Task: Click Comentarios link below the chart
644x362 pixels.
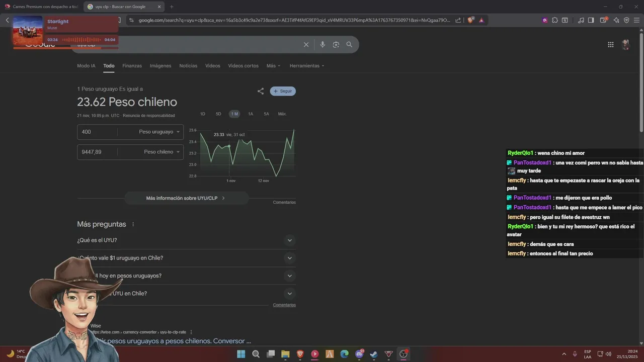Action: [284, 202]
